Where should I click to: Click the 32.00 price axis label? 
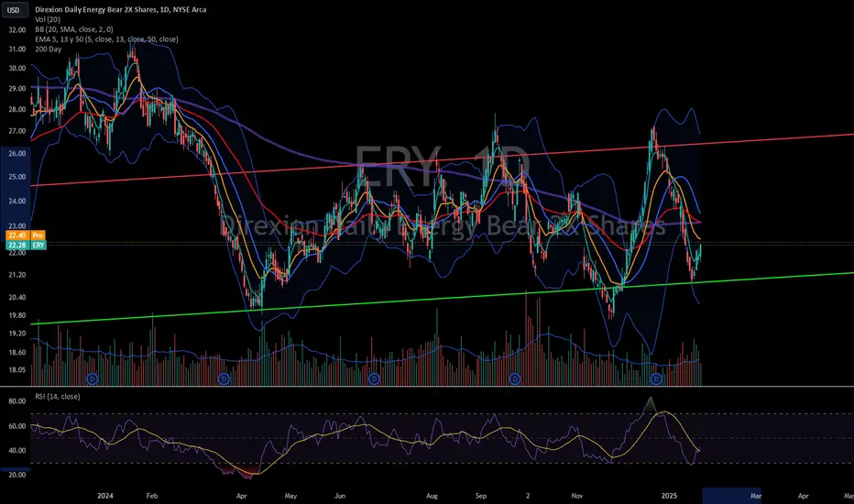coord(17,30)
